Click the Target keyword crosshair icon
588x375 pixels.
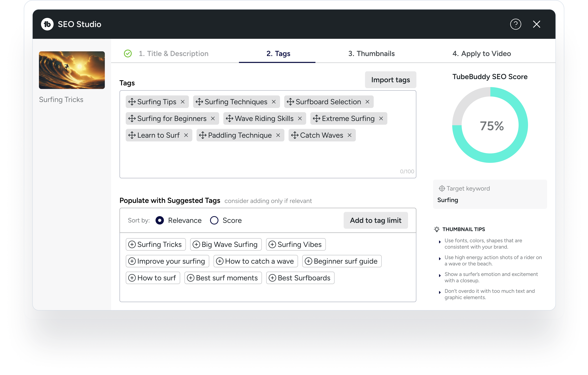442,189
